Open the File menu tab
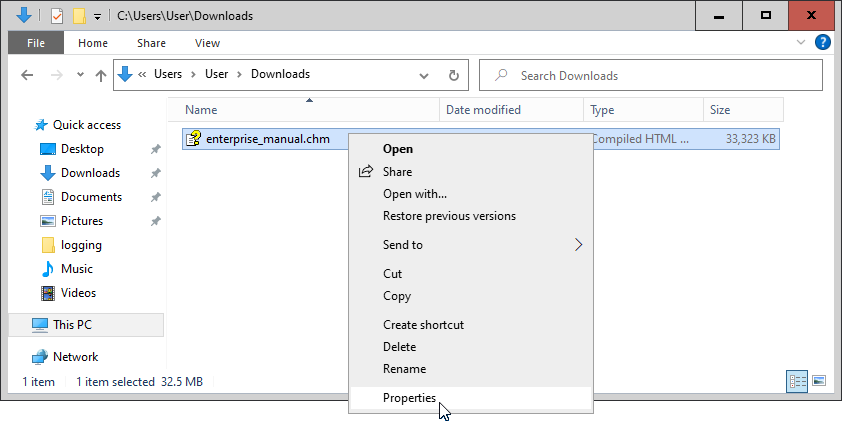This screenshot has height=421, width=842. click(x=36, y=43)
